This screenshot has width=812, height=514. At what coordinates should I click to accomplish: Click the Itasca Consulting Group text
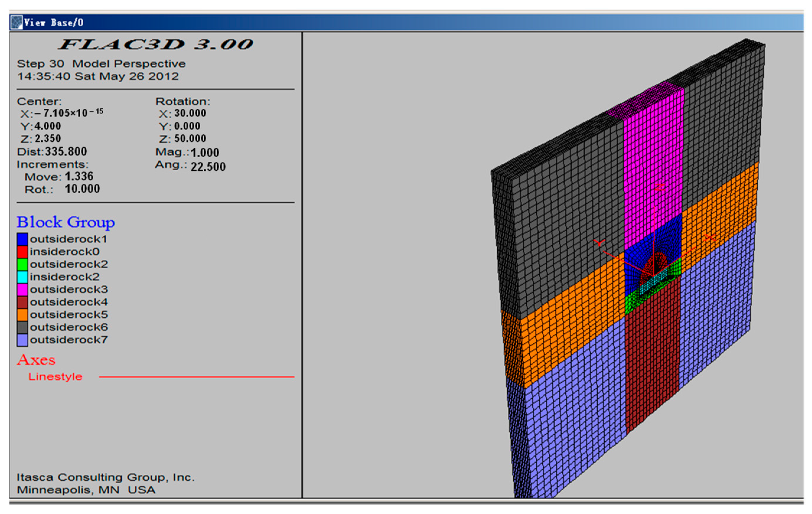coord(105,477)
